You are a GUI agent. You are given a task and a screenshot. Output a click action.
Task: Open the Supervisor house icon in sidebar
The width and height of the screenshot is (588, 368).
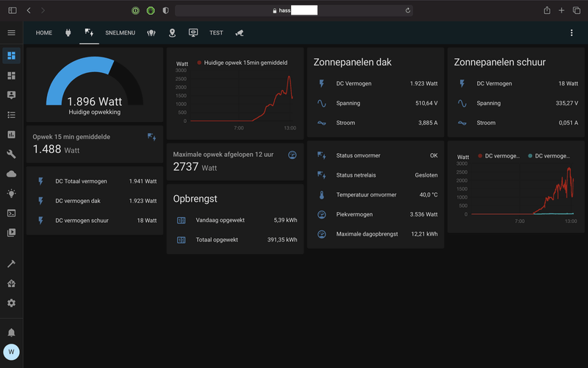[11, 283]
